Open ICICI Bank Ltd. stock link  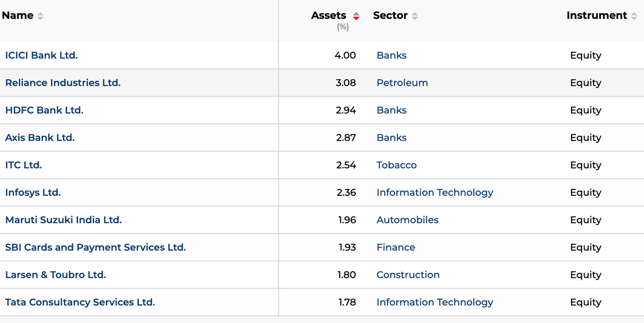[41, 55]
